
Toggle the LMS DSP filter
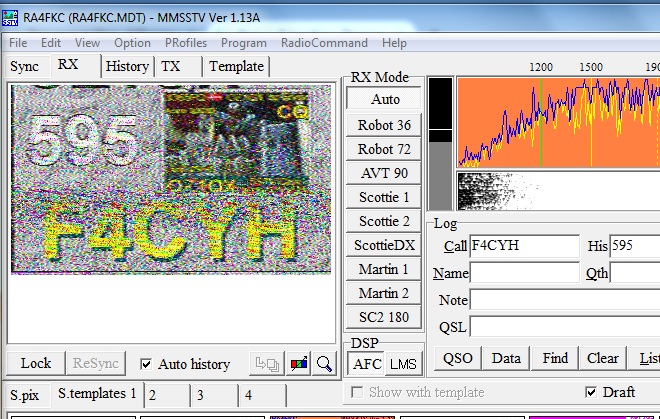[x=403, y=364]
